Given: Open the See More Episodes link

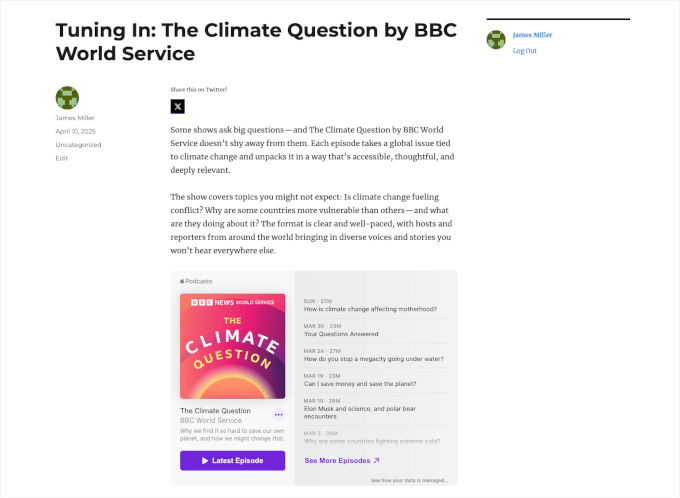Looking at the screenshot, I should 342,461.
